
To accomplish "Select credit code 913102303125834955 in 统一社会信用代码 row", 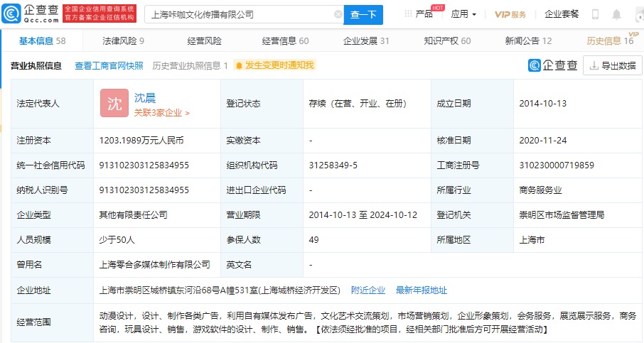I will [144, 165].
